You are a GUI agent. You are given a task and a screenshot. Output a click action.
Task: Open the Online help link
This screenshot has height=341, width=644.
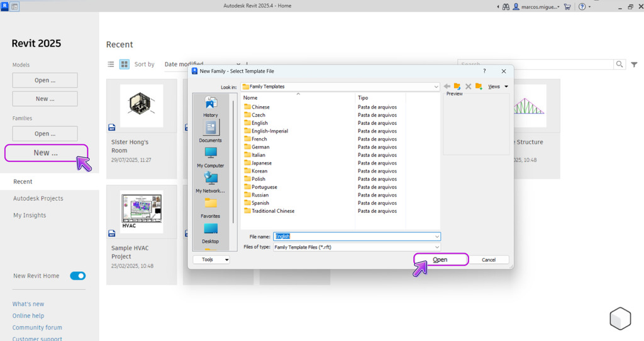coord(28,316)
